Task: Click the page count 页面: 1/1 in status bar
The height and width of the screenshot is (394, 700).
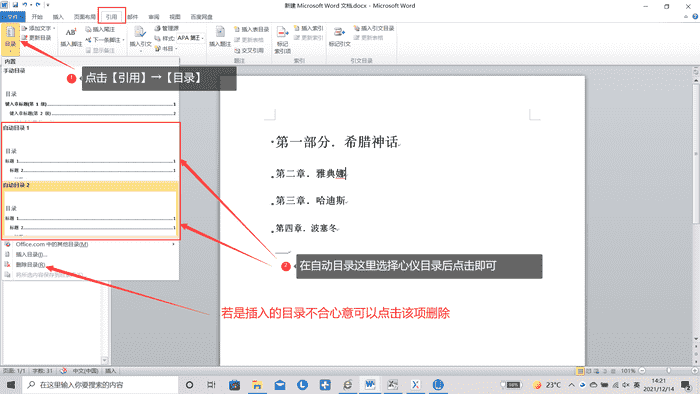Action: click(x=14, y=371)
